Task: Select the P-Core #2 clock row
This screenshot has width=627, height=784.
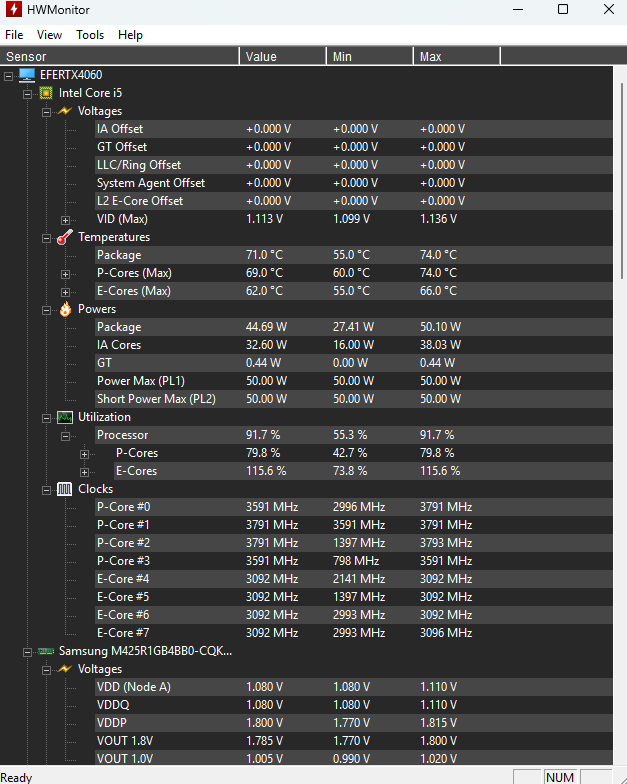Action: click(x=354, y=543)
